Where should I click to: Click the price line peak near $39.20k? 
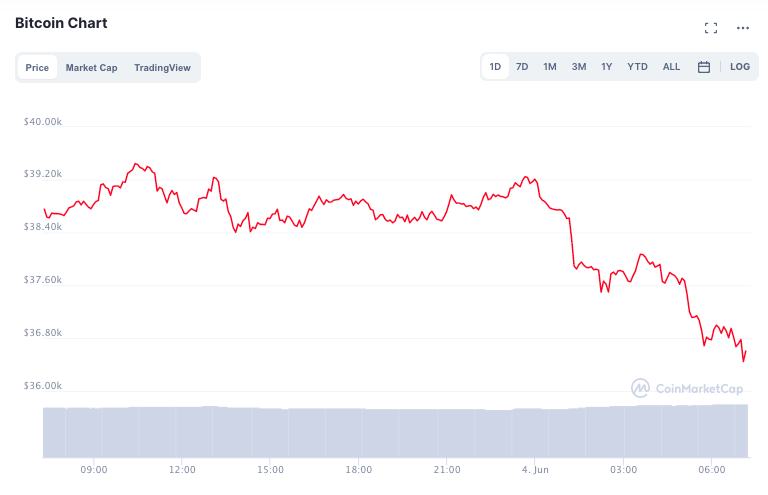click(x=136, y=164)
